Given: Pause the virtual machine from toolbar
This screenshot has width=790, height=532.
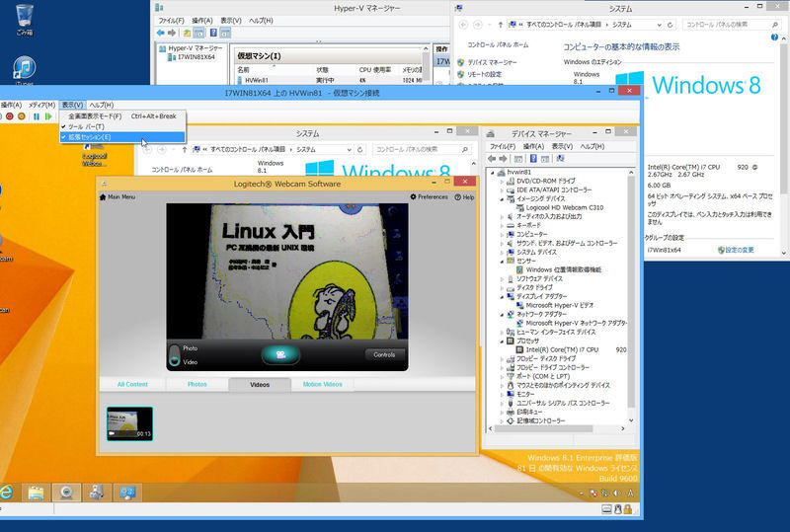Looking at the screenshot, I should click(x=37, y=116).
